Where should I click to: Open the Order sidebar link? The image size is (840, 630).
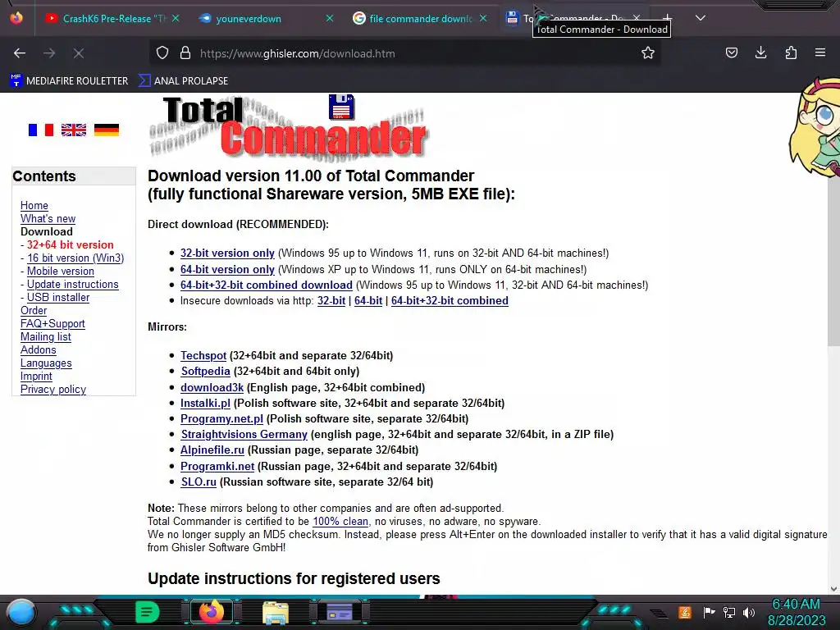pos(34,311)
